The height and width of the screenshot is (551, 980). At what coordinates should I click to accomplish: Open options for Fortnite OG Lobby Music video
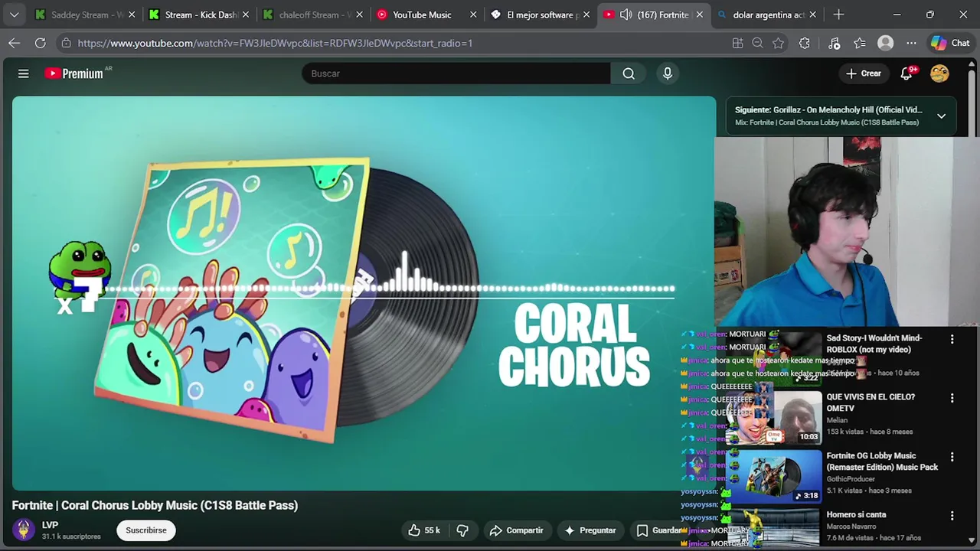point(952,457)
